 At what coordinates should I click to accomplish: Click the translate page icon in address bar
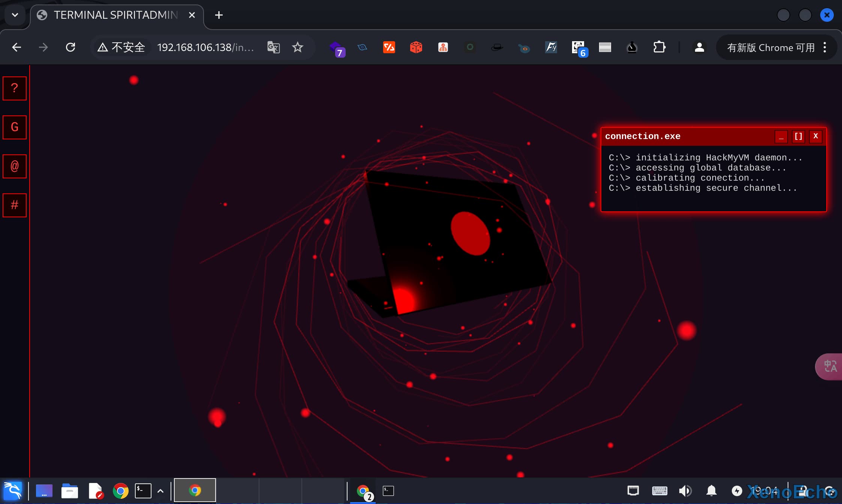(273, 48)
